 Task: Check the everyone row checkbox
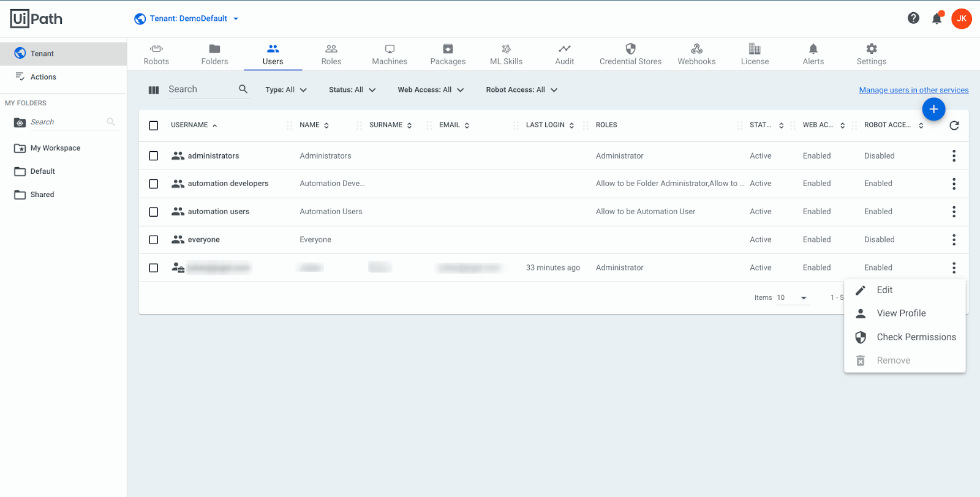tap(154, 240)
